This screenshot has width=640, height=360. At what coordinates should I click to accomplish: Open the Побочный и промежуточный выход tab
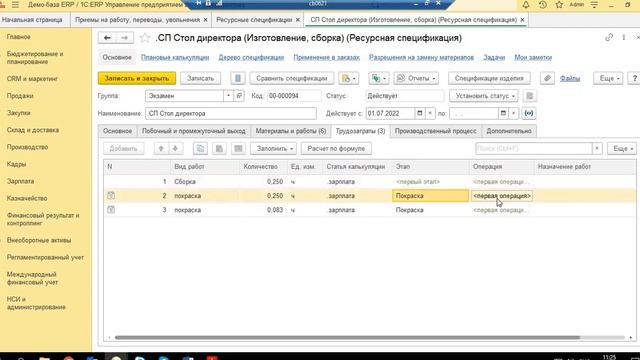[x=194, y=131]
